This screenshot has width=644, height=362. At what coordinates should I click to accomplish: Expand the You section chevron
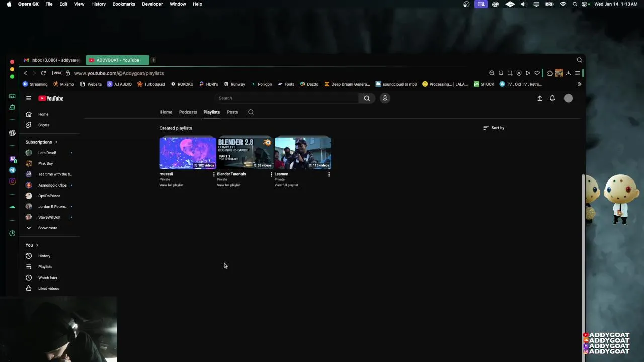(37, 245)
